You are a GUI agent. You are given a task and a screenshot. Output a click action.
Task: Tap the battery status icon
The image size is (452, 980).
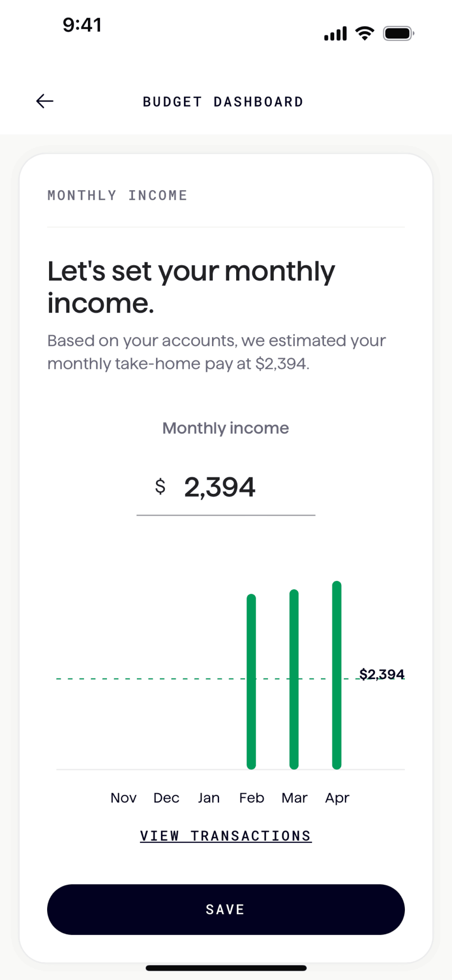point(398,34)
